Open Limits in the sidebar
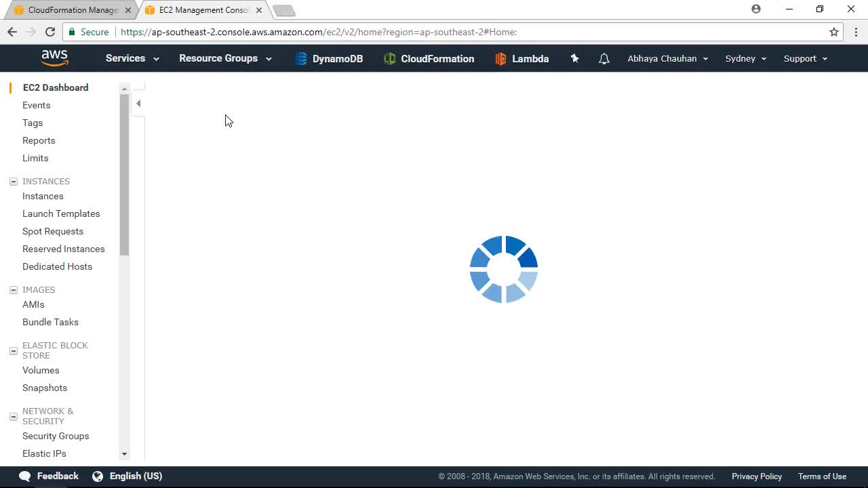Image resolution: width=868 pixels, height=488 pixels. click(x=35, y=158)
